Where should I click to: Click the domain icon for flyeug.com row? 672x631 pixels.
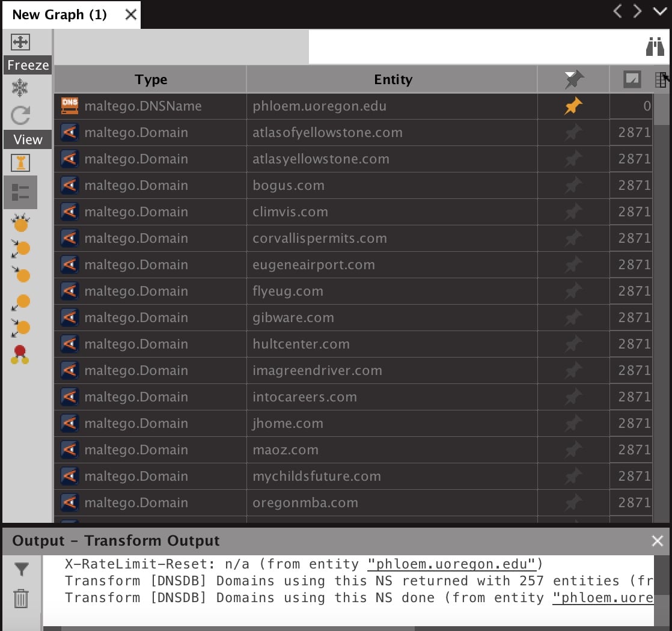pos(70,291)
